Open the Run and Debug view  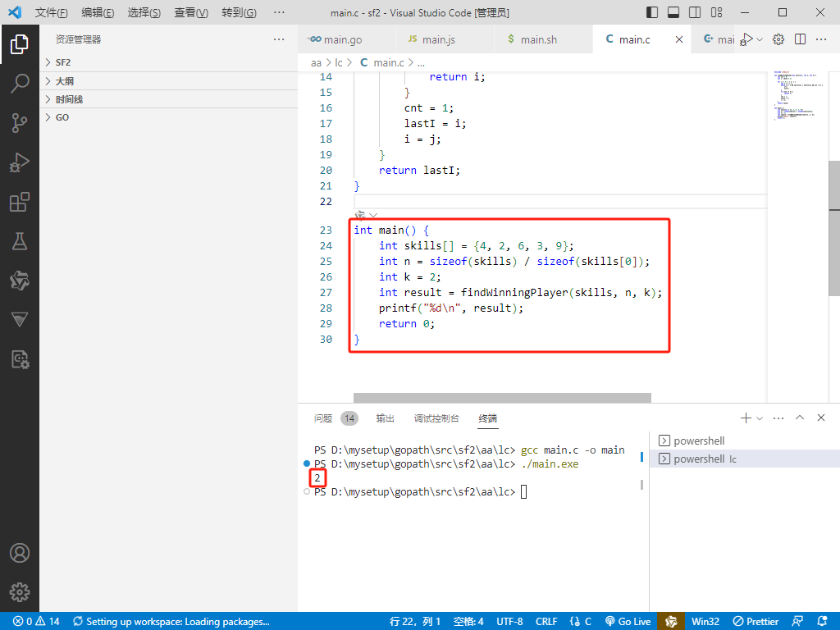coord(20,162)
